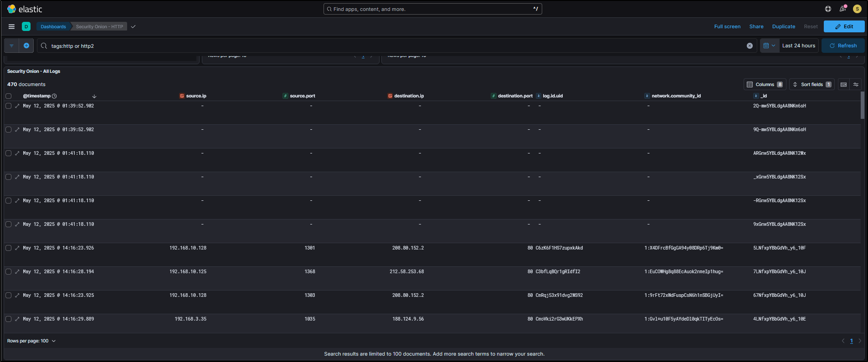Open the Rows per page: 100 dropdown
This screenshot has width=868, height=362.
(x=31, y=341)
